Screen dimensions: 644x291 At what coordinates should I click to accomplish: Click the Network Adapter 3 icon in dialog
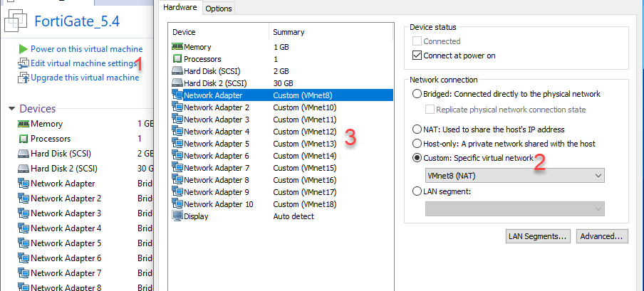tap(177, 120)
